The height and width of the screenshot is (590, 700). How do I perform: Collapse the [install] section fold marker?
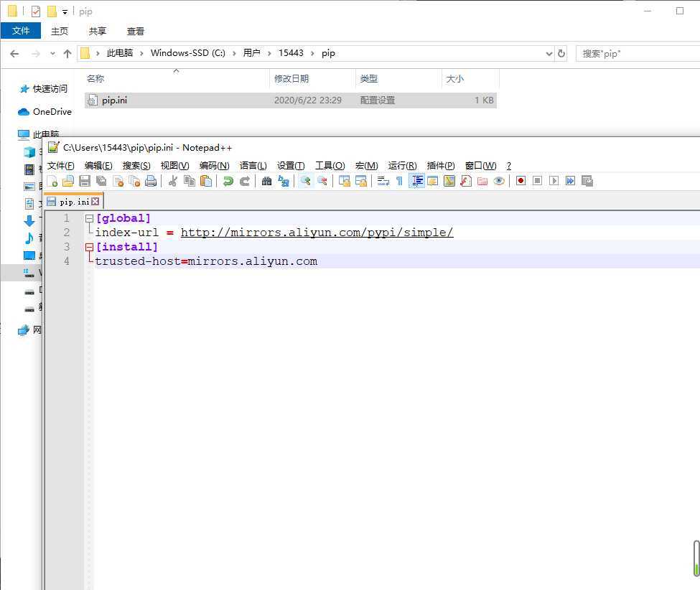coord(89,247)
